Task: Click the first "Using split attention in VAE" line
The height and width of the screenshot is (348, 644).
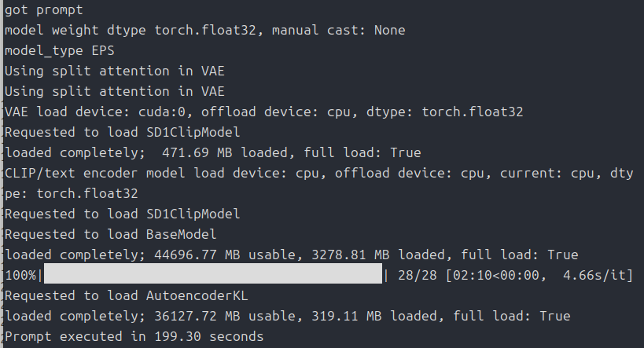Action: coord(114,71)
